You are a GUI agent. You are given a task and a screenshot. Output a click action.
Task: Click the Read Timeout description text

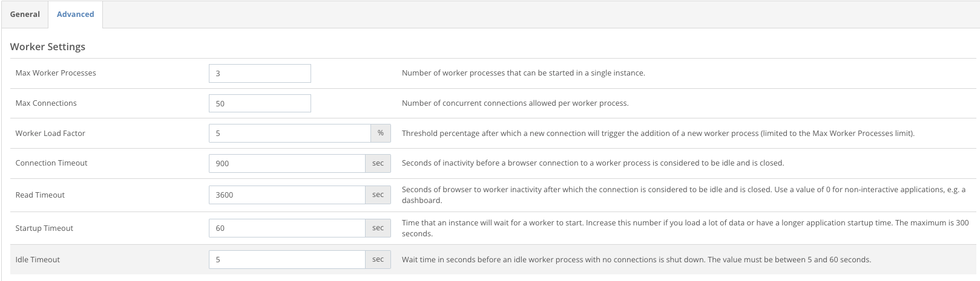click(683, 195)
